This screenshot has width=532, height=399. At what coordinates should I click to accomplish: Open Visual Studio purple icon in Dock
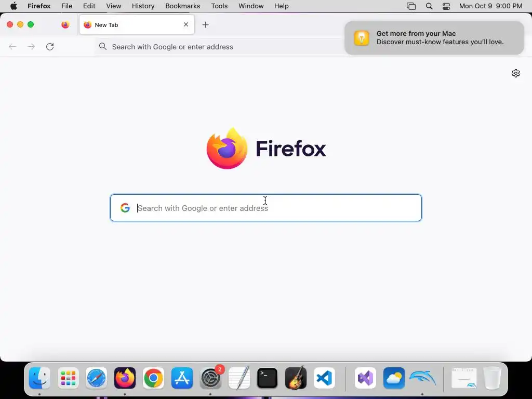[365, 378]
